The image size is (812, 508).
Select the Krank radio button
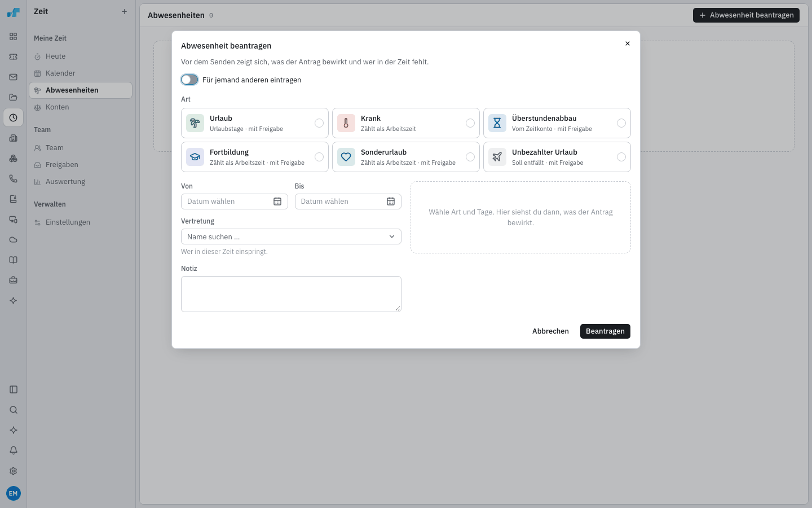pos(470,123)
